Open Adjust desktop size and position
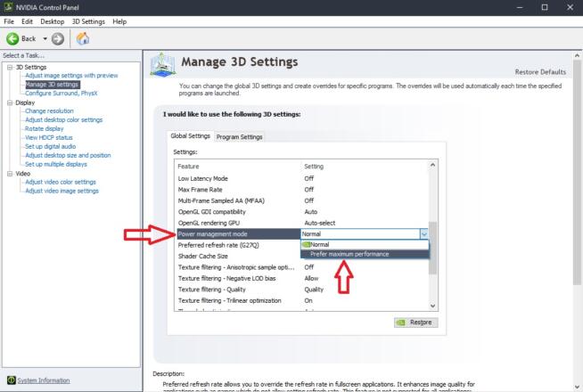The width and height of the screenshot is (583, 392). 68,155
